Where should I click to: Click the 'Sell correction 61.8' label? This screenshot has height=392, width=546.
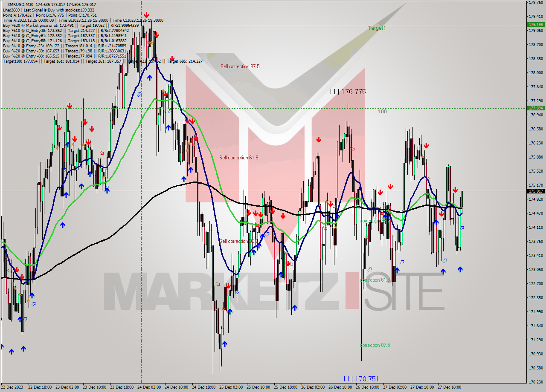click(238, 158)
